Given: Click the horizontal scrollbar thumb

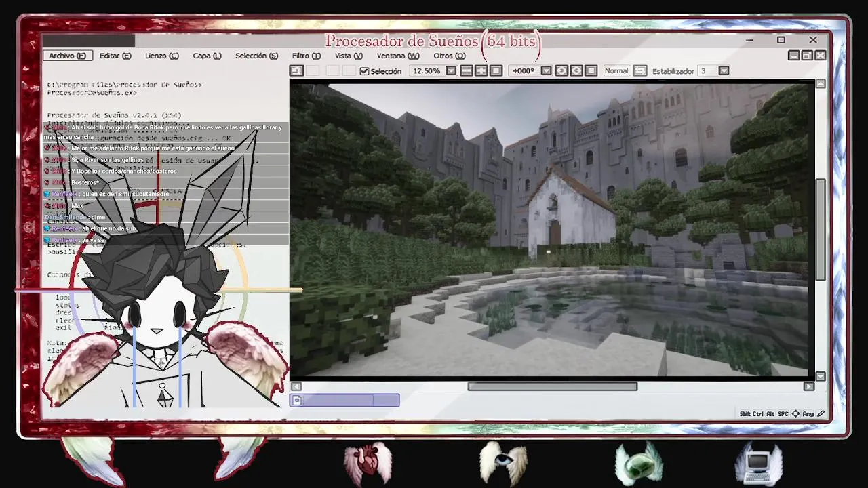Looking at the screenshot, I should tap(553, 386).
